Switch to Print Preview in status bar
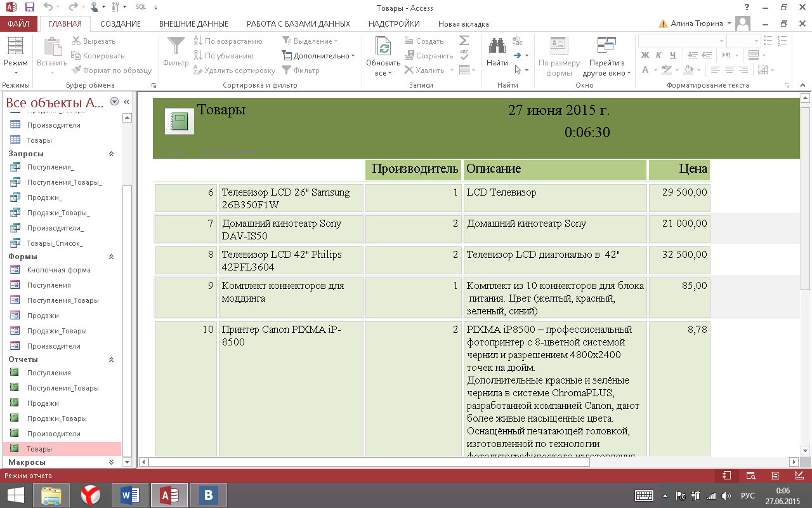Screen dimensions: 812x508 click(750, 475)
